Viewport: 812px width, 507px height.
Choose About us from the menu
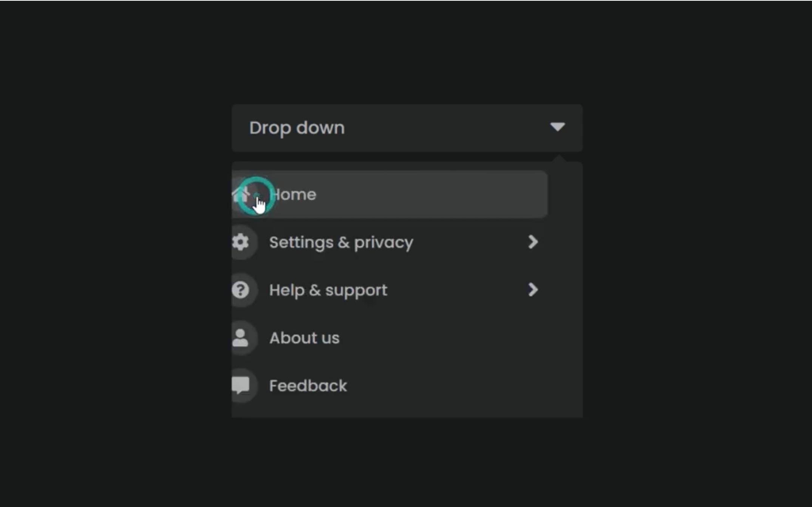coord(390,338)
